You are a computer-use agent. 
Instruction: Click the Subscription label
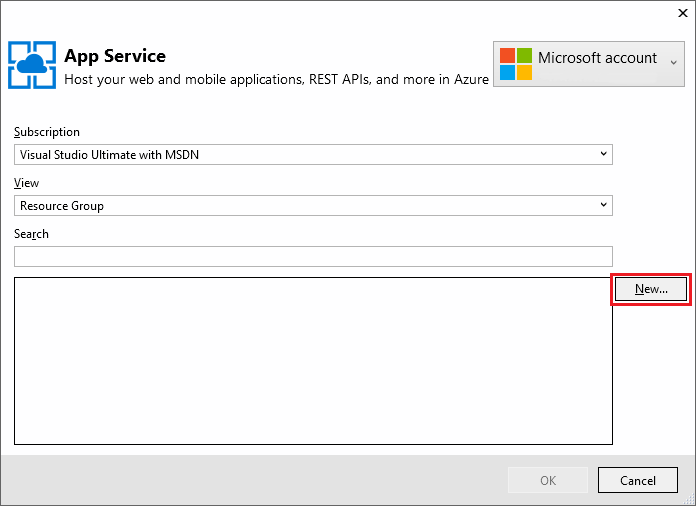tap(47, 132)
